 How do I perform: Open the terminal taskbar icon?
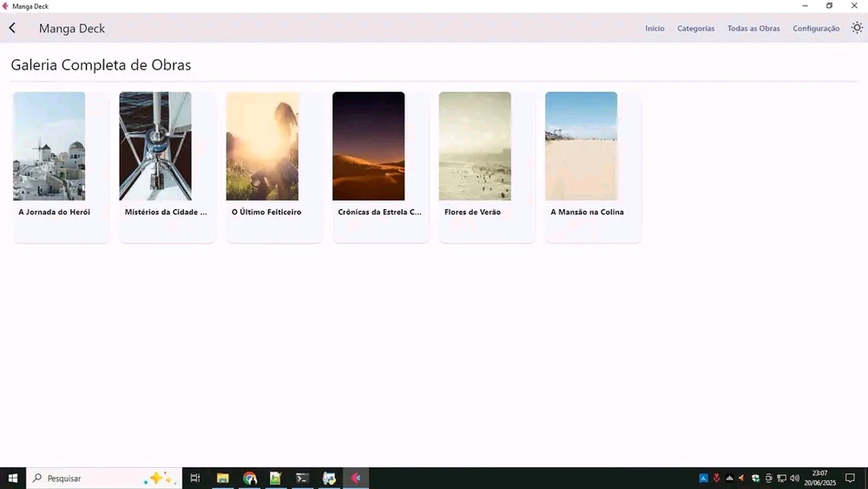pos(302,478)
